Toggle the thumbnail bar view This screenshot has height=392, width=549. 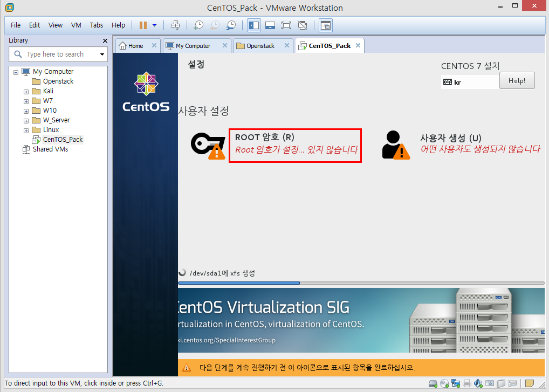270,25
